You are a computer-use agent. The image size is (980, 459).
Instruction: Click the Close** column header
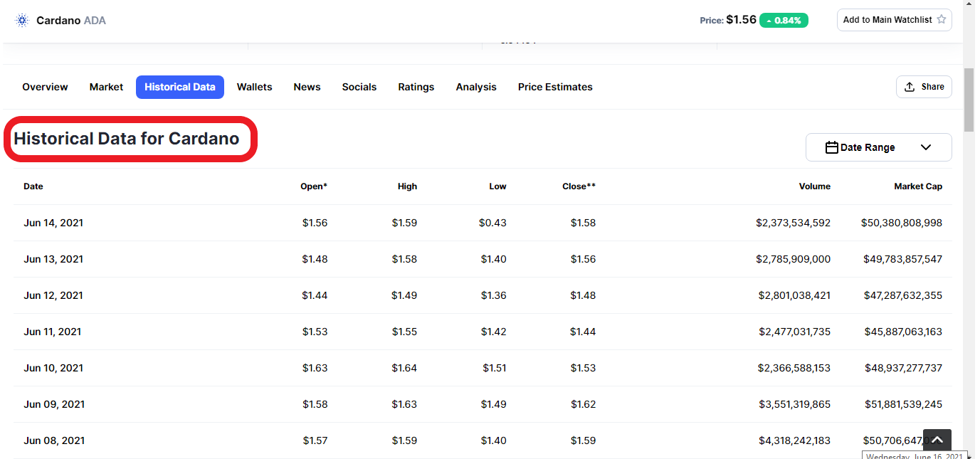pos(579,186)
